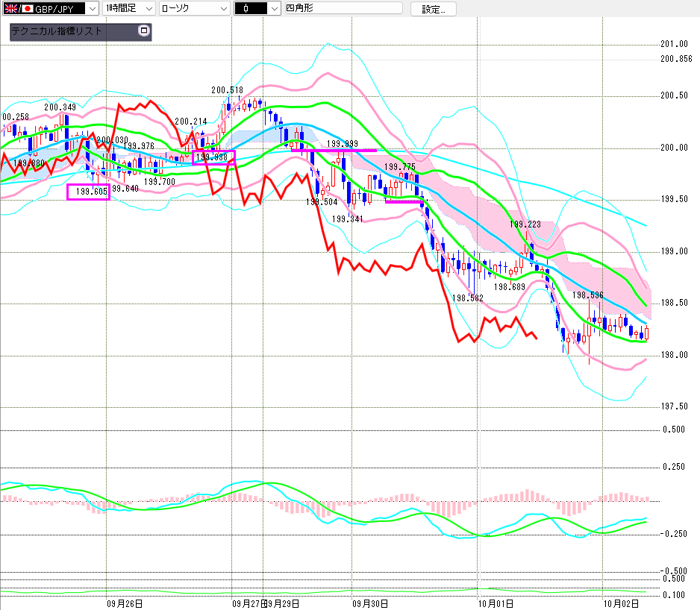Screen dimensions: 700x610
Task: Open the 設定... settings button
Action: pyautogui.click(x=433, y=9)
